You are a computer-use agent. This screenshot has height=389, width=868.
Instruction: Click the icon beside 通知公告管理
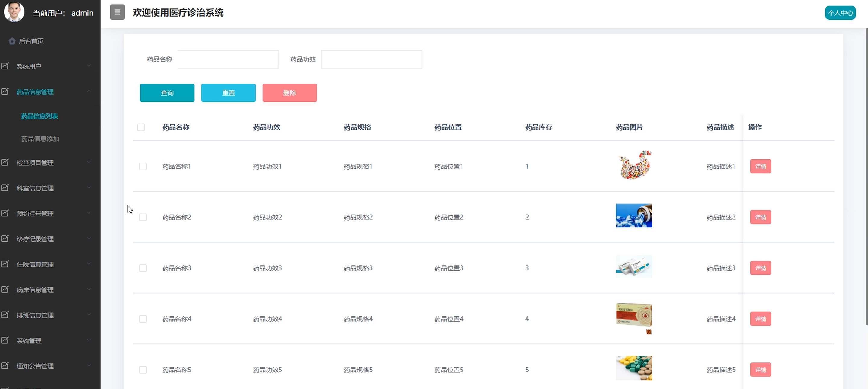5,365
